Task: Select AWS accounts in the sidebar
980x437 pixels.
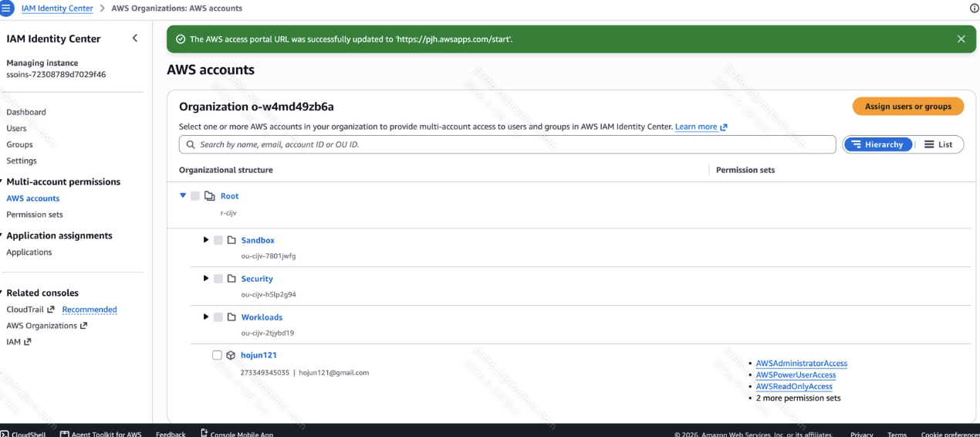Action: 33,198
